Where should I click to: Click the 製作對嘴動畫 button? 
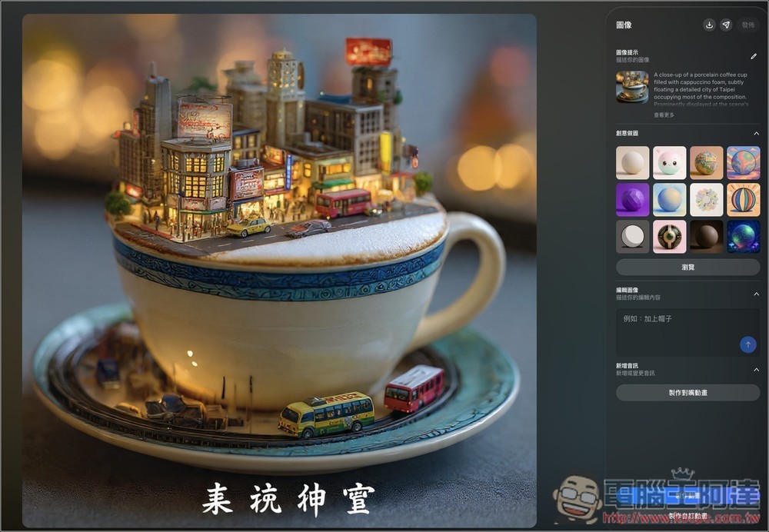[687, 393]
